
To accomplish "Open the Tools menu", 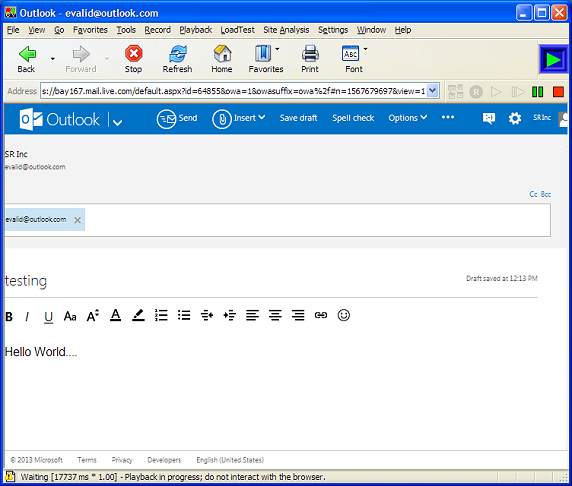I will pos(126,30).
